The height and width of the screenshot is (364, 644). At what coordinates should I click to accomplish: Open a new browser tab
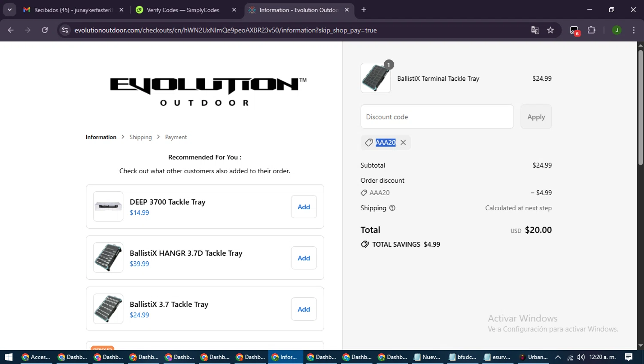click(364, 10)
